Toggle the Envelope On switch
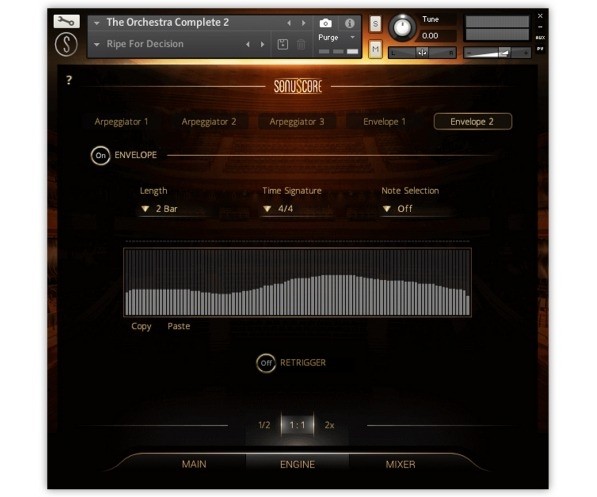The width and height of the screenshot is (597, 497). (101, 155)
